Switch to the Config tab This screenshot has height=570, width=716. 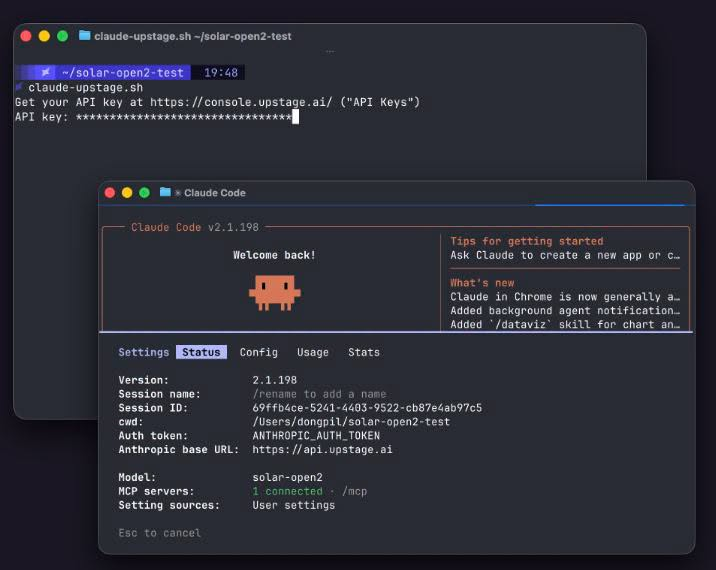coord(258,352)
